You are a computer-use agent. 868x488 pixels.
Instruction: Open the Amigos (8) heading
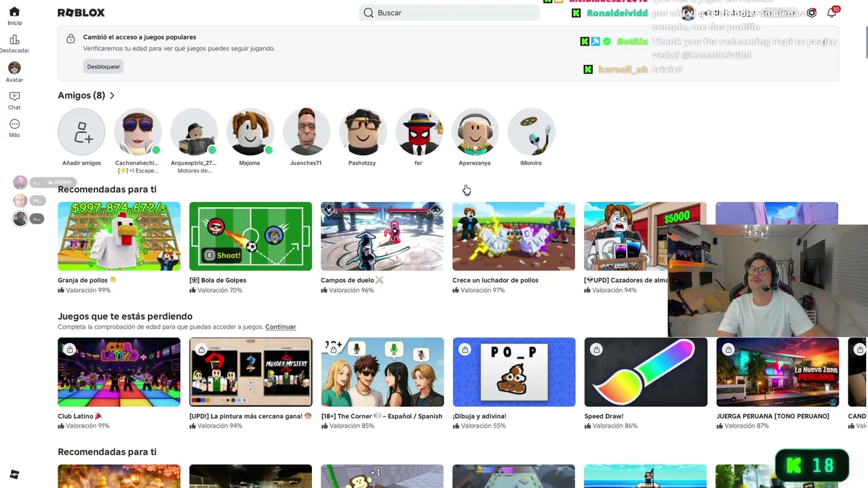81,96
